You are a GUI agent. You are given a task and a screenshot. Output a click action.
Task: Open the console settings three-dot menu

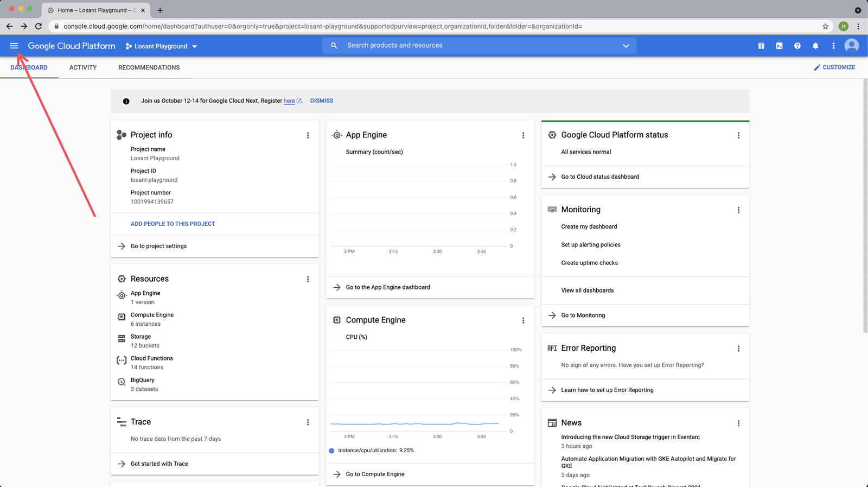(x=833, y=46)
